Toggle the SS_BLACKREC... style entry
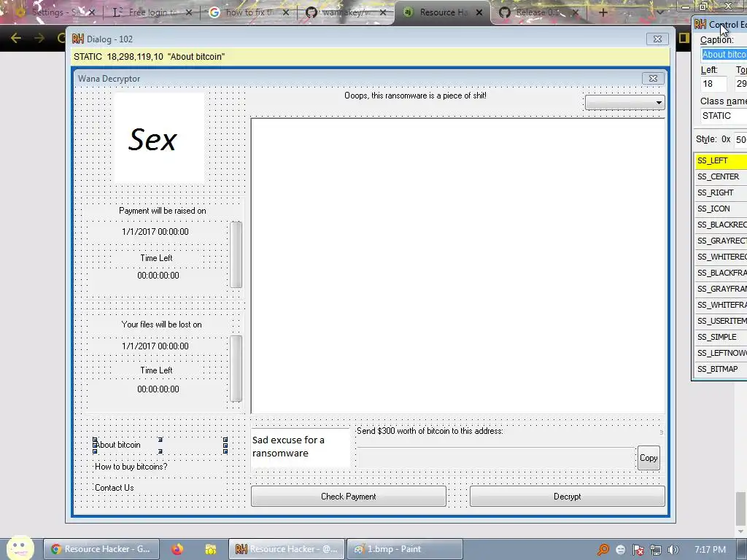 [721, 225]
